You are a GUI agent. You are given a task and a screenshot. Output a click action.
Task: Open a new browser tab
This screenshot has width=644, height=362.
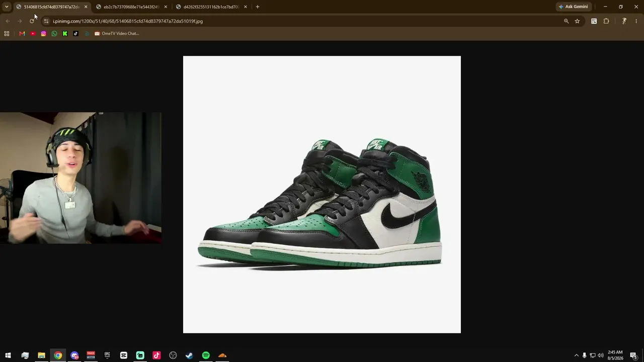[x=258, y=7]
